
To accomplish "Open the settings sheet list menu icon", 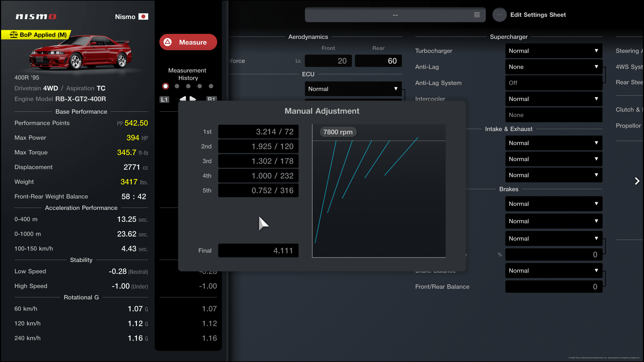I will pos(477,15).
